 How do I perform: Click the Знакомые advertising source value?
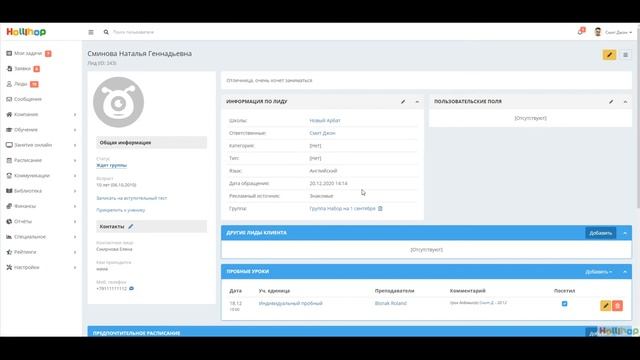tap(321, 196)
